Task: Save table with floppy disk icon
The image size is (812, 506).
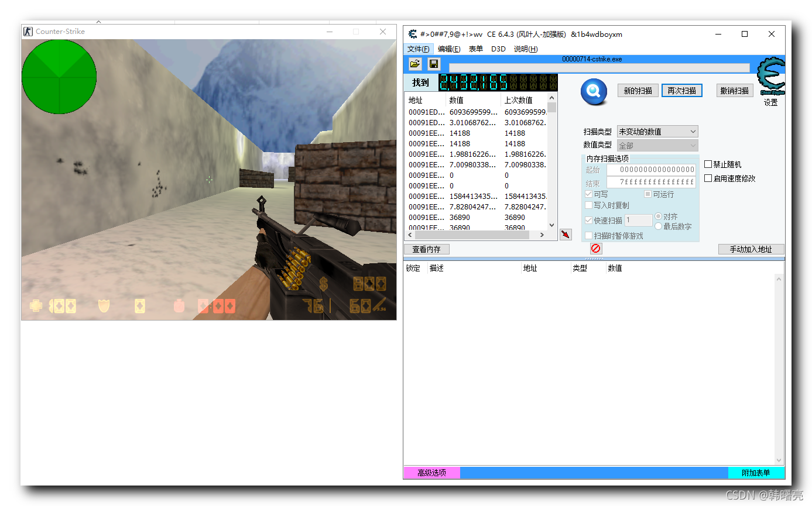Action: tap(434, 64)
